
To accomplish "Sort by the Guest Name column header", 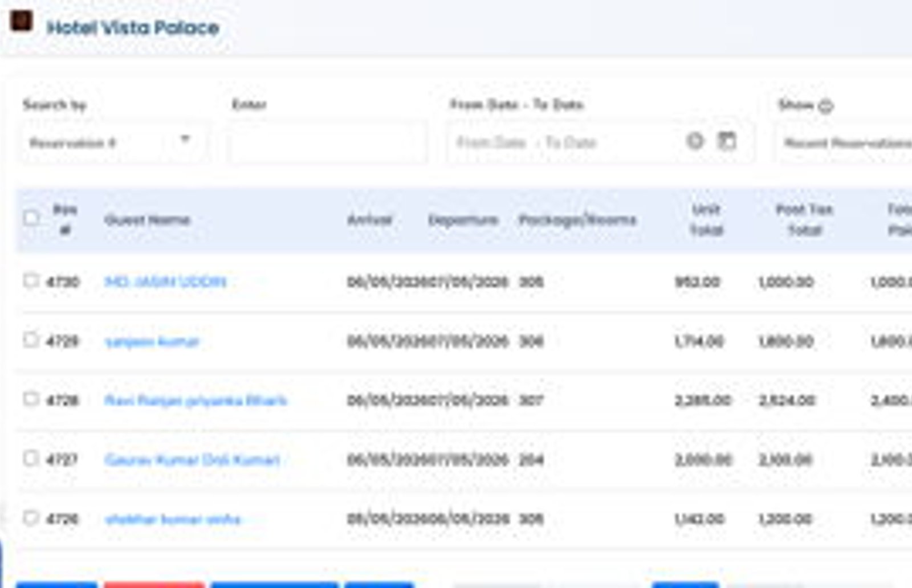I will (147, 220).
